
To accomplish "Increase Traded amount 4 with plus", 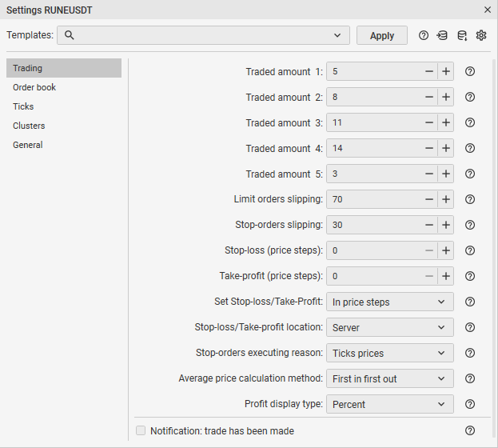I will (445, 148).
